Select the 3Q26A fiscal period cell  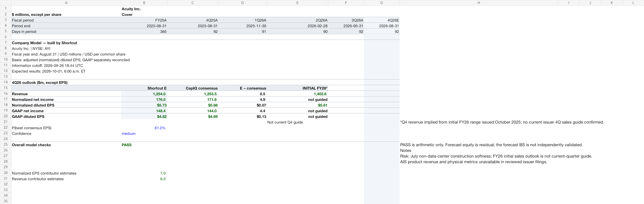click(x=346, y=20)
